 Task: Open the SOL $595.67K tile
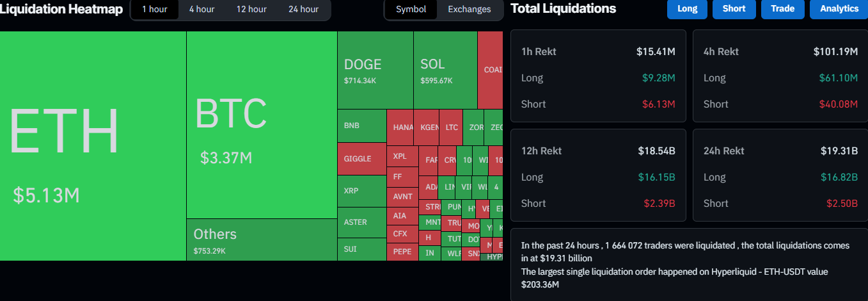pos(445,70)
